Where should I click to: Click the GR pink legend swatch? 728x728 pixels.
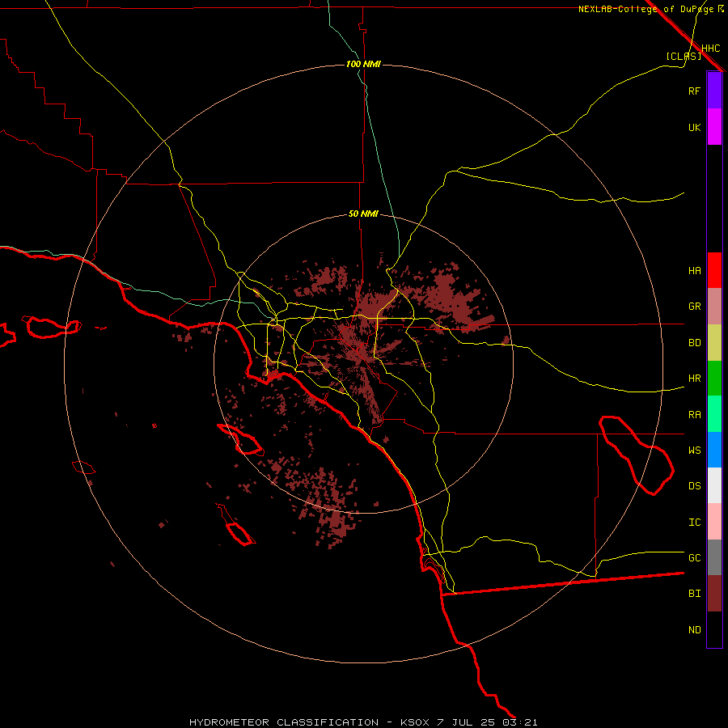714,306
